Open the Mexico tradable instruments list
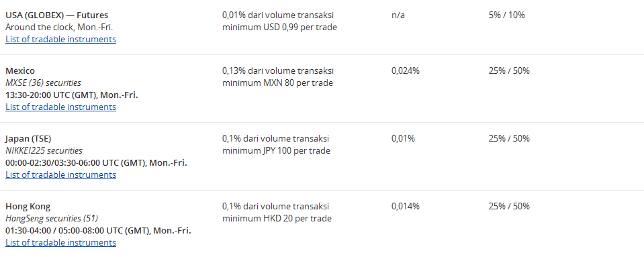The height and width of the screenshot is (257, 644). (x=61, y=107)
